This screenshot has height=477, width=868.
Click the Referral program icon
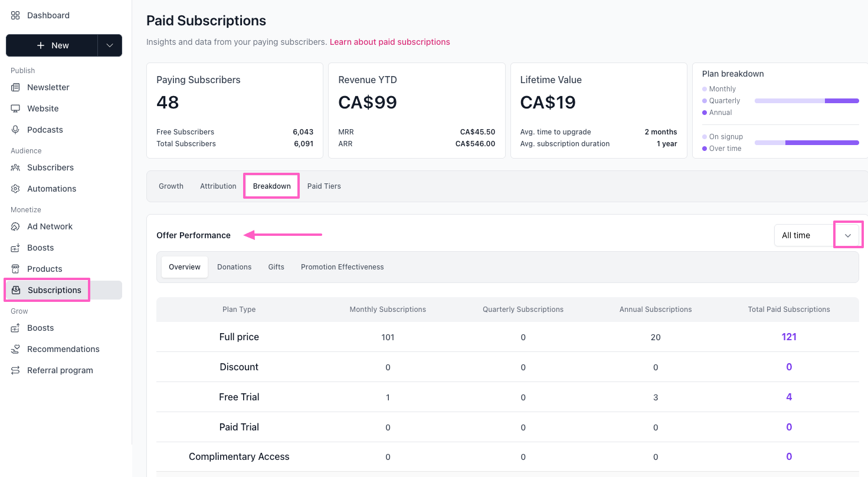click(x=15, y=370)
